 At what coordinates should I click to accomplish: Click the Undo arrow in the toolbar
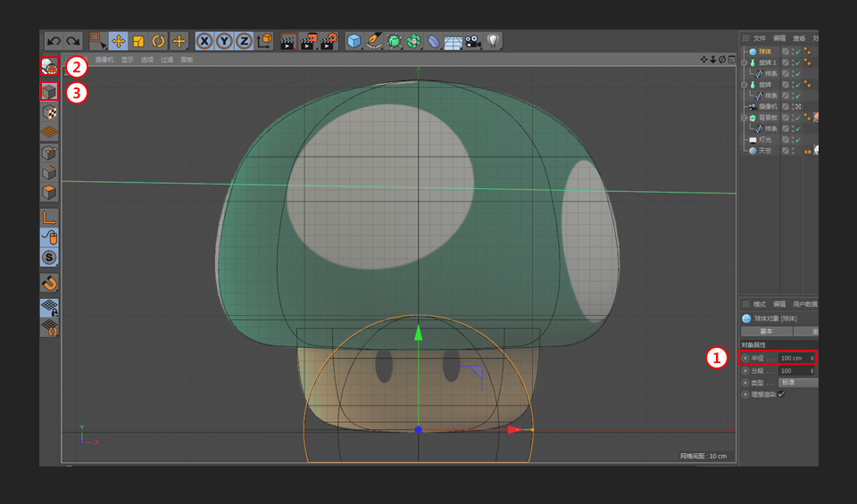(54, 41)
